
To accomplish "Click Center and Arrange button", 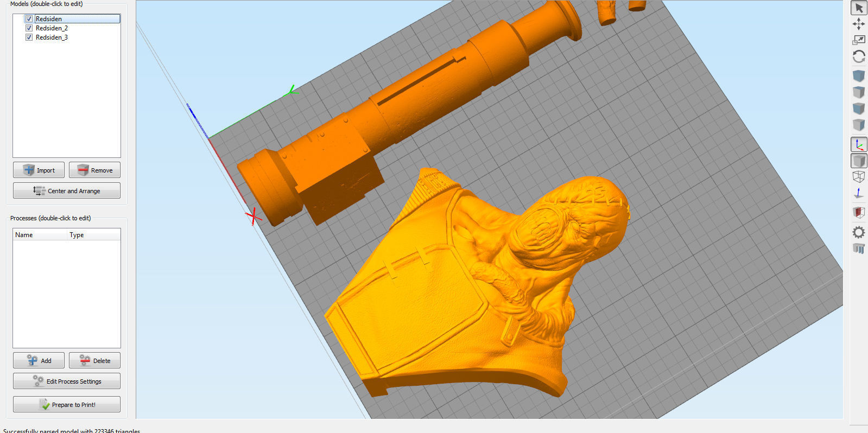I will pyautogui.click(x=67, y=190).
